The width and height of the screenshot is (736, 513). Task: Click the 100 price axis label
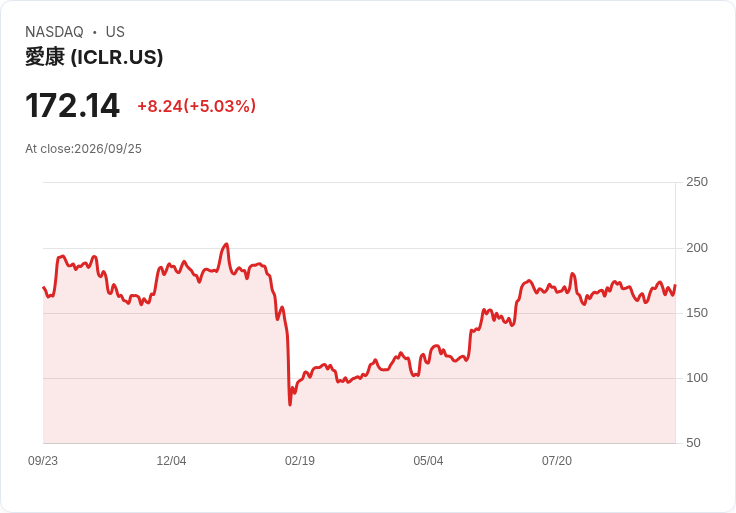pyautogui.click(x=697, y=378)
